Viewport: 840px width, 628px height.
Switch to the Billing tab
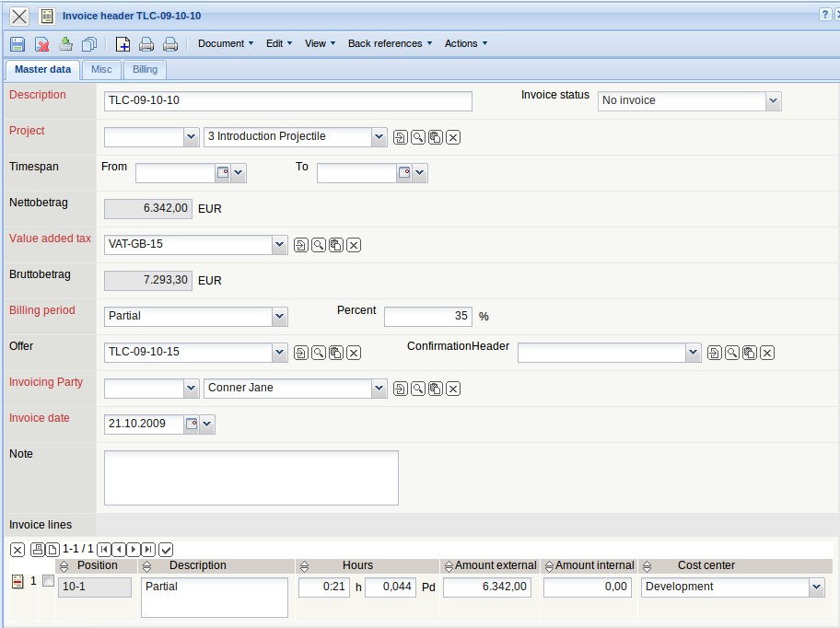tap(145, 70)
